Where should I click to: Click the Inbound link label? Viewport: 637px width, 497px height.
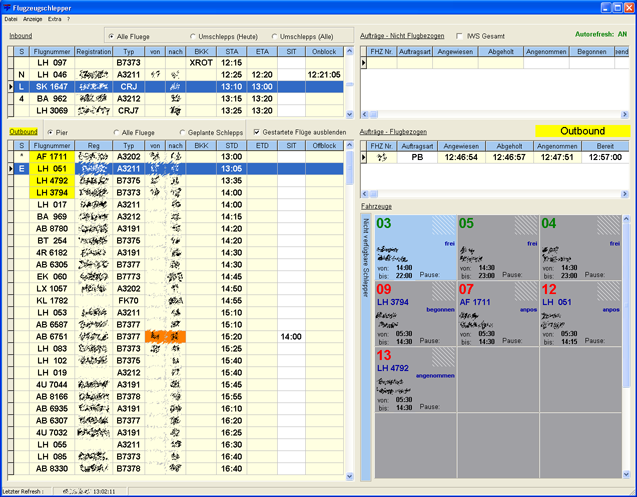coord(21,36)
